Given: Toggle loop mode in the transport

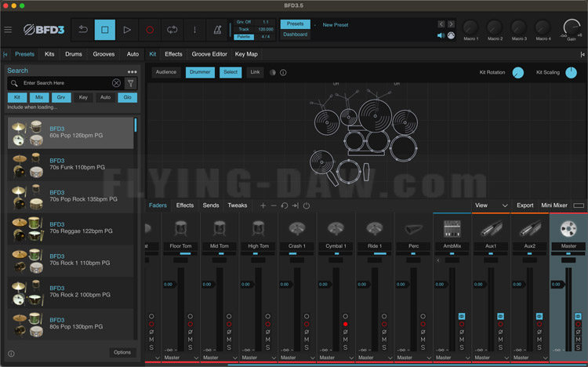Looking at the screenshot, I should (x=172, y=30).
